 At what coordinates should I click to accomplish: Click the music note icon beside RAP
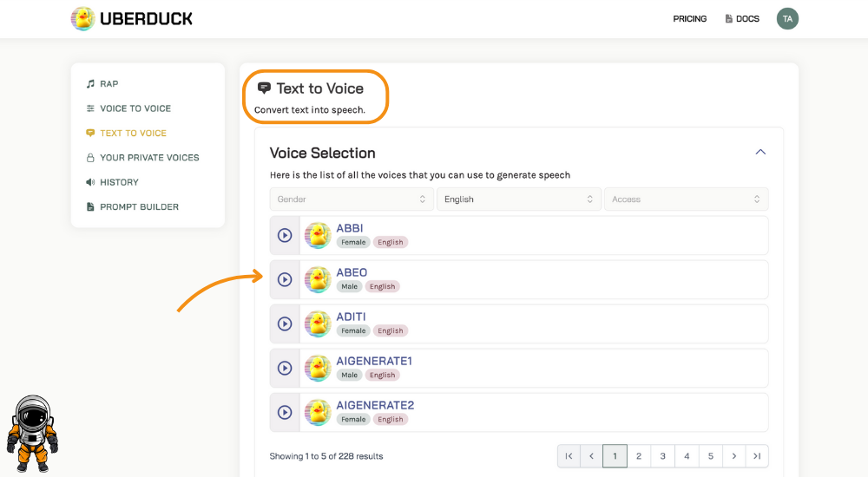[90, 83]
